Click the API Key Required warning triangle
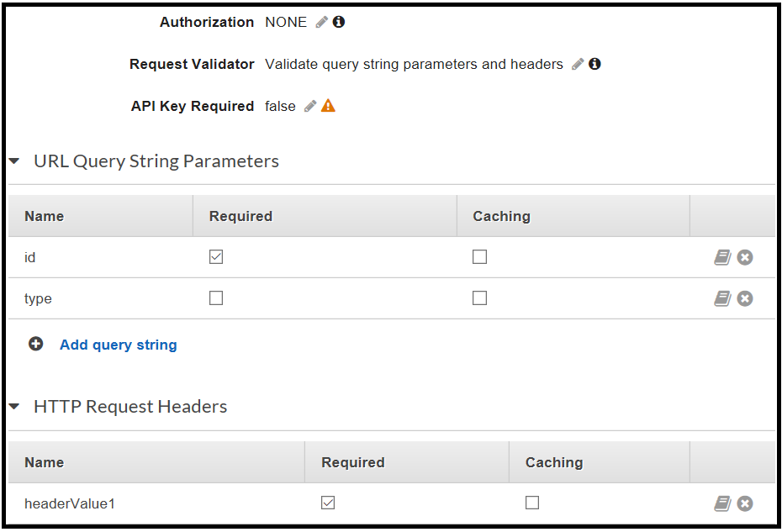The image size is (782, 532). 328,106
